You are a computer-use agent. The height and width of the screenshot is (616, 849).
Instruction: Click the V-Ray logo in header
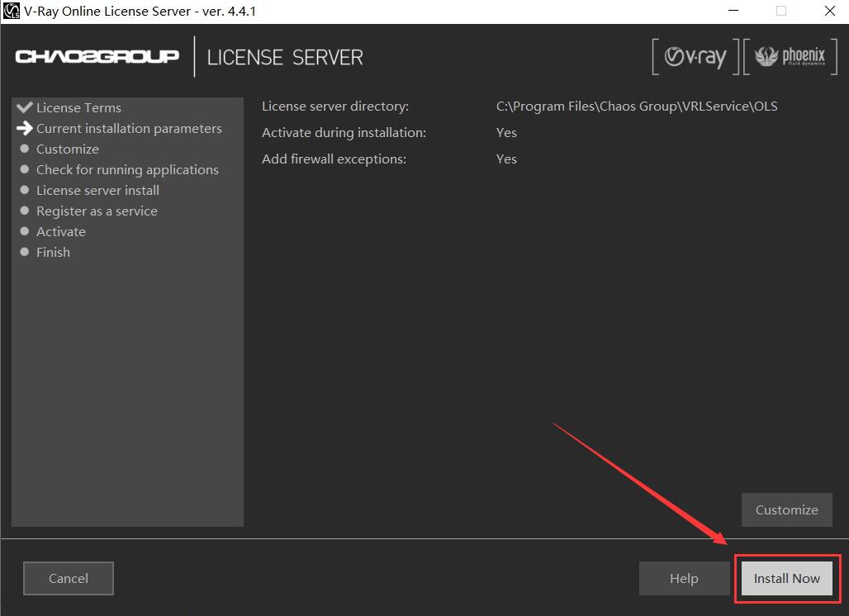pos(695,57)
